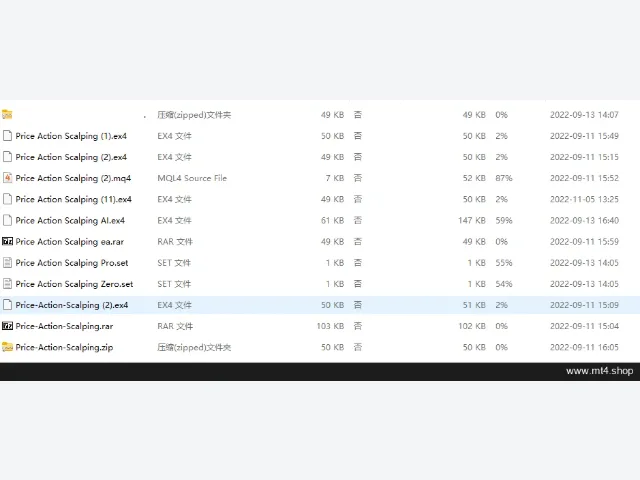Click archive icon of Price-Action-Scalping.rar
640x480 pixels.
[7, 326]
